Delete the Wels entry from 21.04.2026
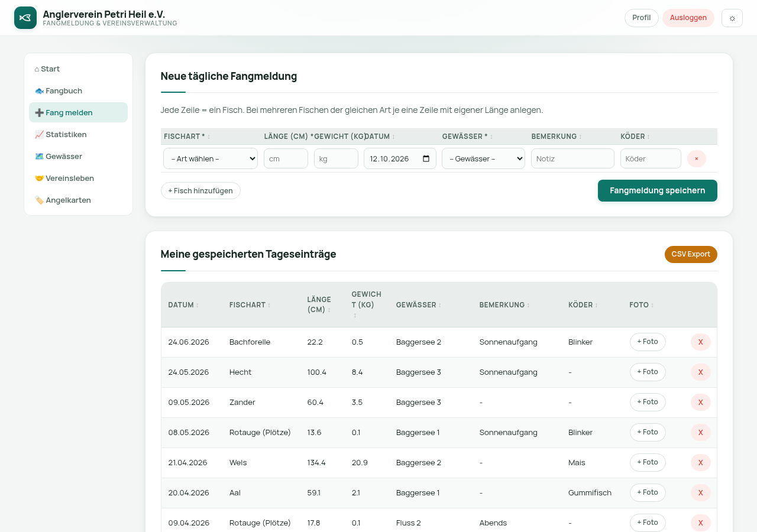 pyautogui.click(x=701, y=463)
